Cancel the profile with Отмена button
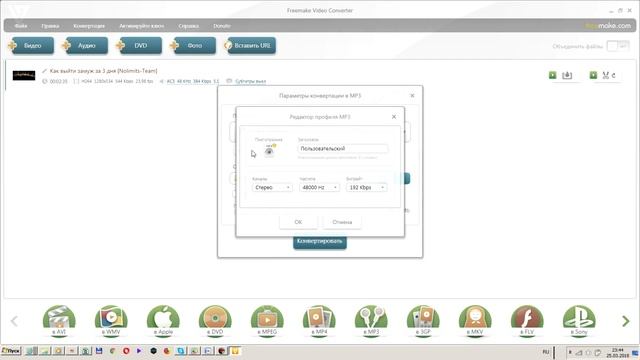640x360 pixels. coord(342,222)
